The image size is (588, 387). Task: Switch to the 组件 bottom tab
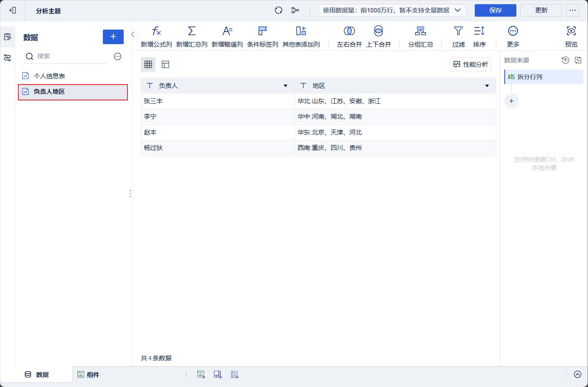(x=88, y=375)
